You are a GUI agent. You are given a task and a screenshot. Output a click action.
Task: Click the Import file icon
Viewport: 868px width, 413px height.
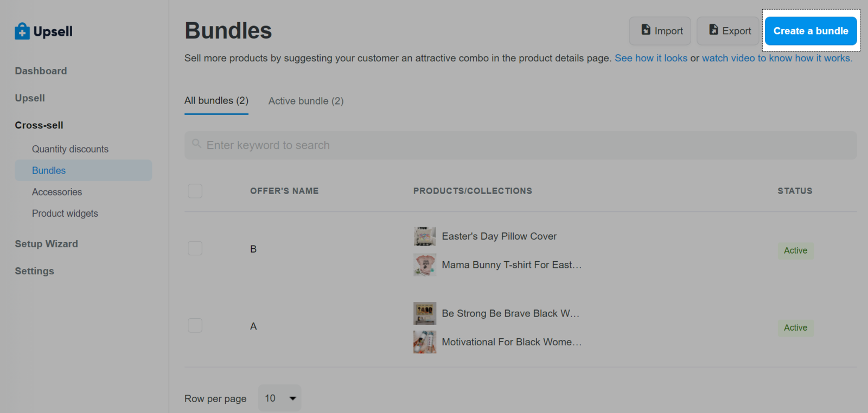(x=646, y=30)
